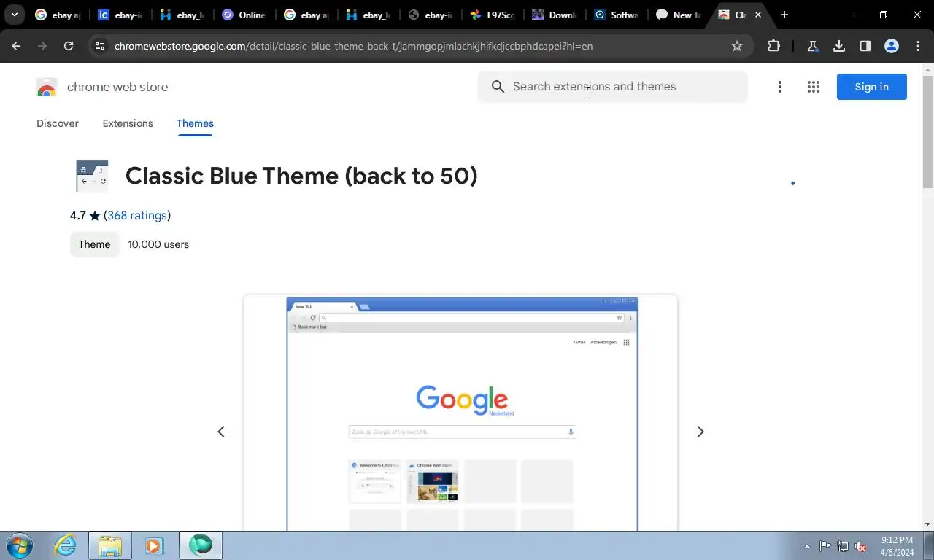Switch to the E97Scg tab
The width and height of the screenshot is (934, 560).
pos(493,15)
